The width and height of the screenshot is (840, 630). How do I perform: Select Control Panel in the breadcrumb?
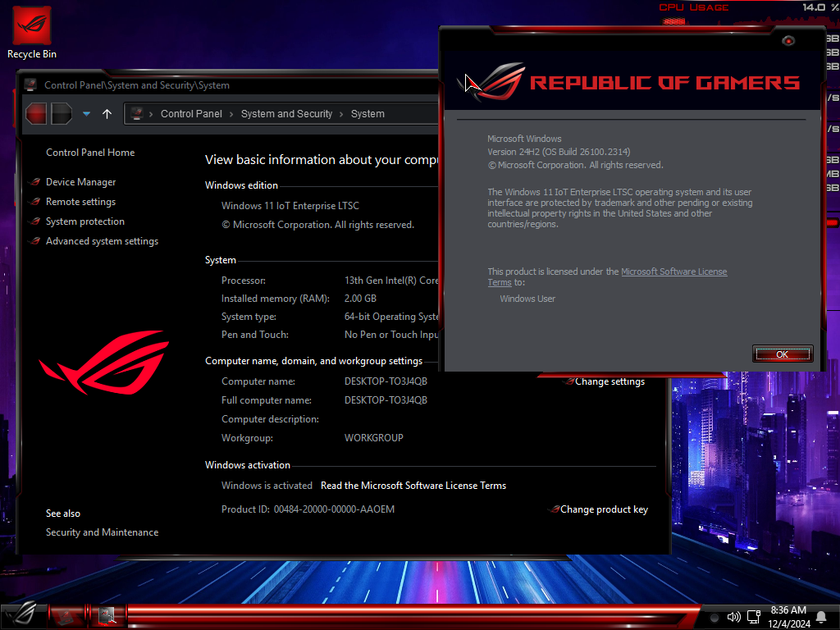[x=191, y=113]
